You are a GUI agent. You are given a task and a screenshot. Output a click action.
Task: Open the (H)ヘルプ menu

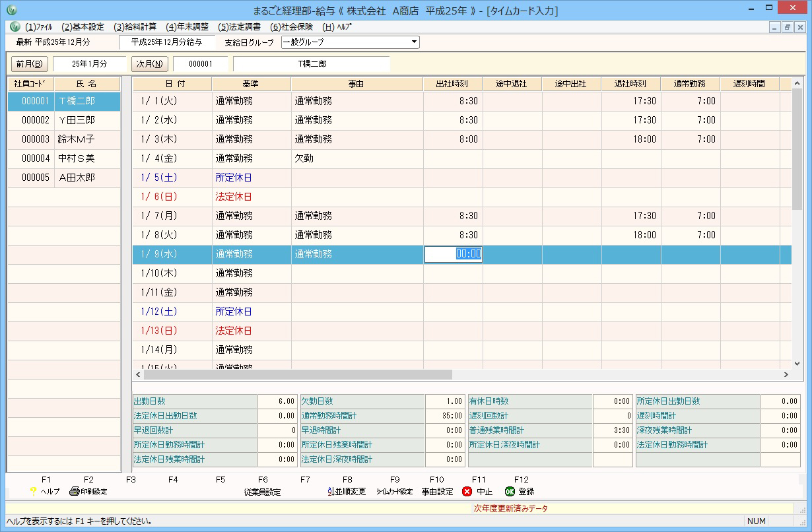coord(337,27)
